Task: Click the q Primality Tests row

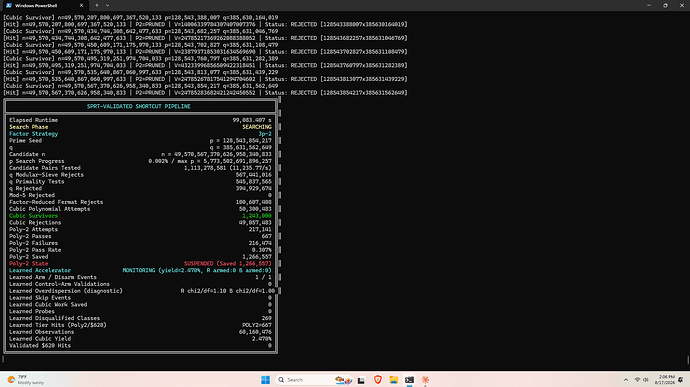Action: [x=140, y=182]
